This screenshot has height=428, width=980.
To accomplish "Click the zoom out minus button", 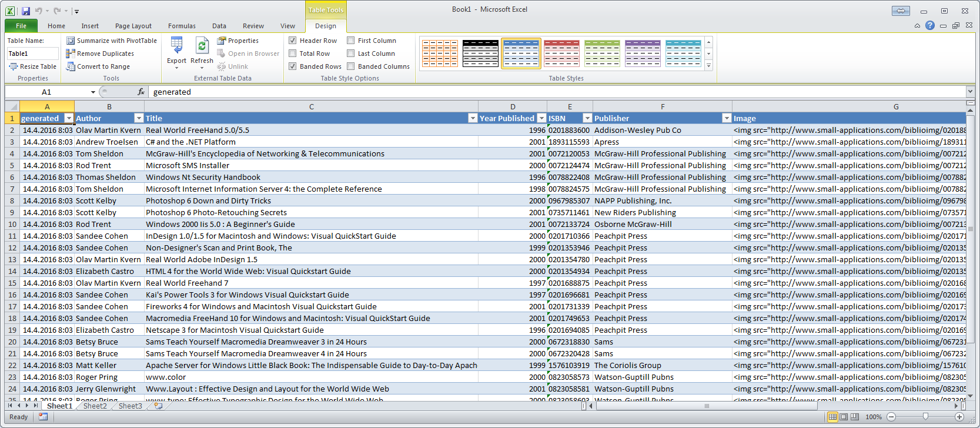I will click(891, 417).
